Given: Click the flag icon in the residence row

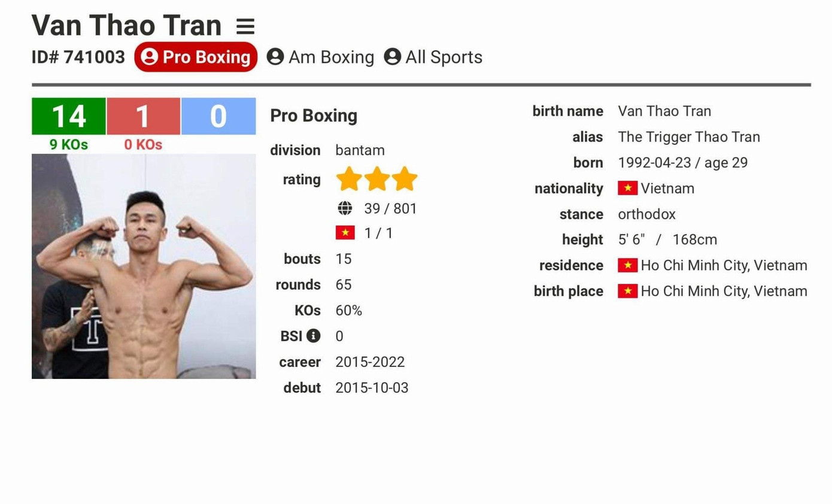Looking at the screenshot, I should tap(627, 265).
